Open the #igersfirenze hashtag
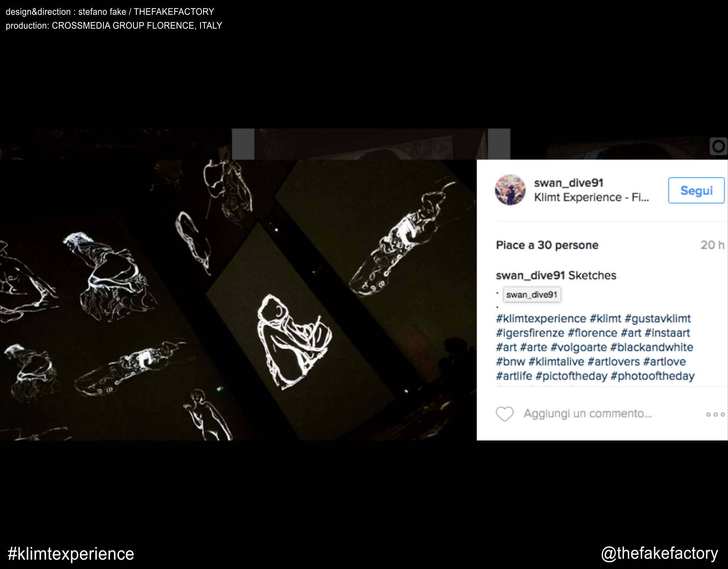 click(x=530, y=333)
